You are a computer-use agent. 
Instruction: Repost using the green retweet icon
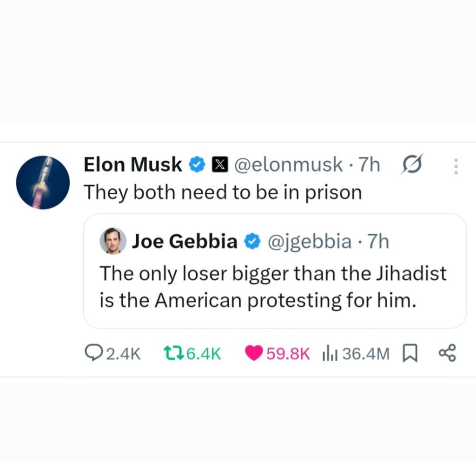click(x=174, y=354)
